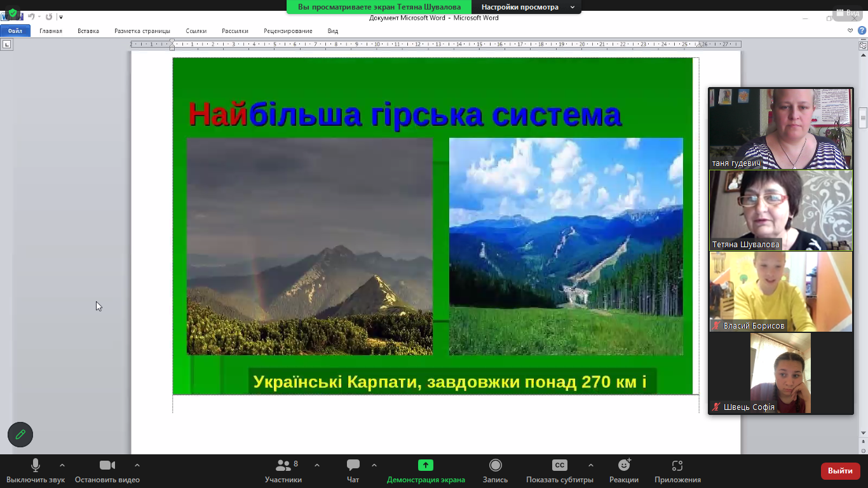This screenshot has height=488, width=868.
Task: Click the Вид layout button in Zoom
Action: coord(848,13)
